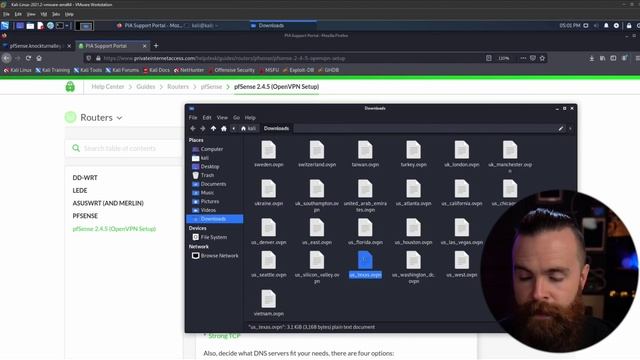Viewport: 640px width, 360px height.
Task: Select the taiwan.ovpn file
Action: pyautogui.click(x=365, y=154)
